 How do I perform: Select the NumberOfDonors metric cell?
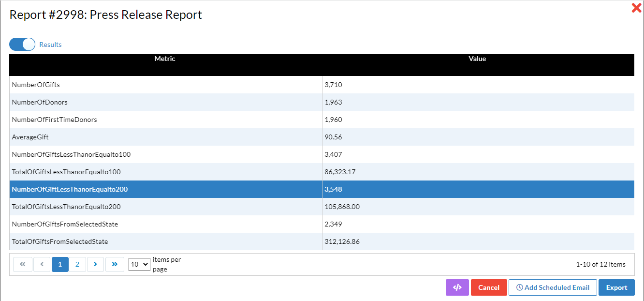tap(166, 102)
